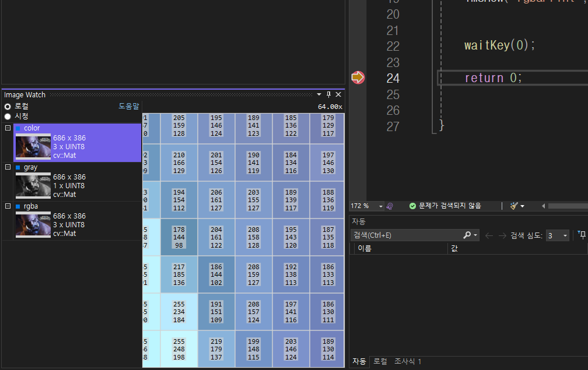This screenshot has width=588, height=370.
Task: Click the return 0; code line
Action: tap(493, 78)
